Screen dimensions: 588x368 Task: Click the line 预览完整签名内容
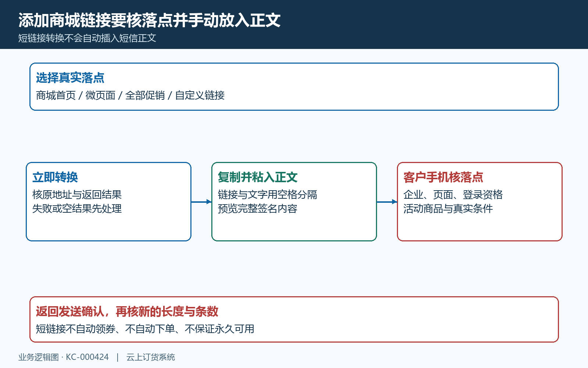pos(258,209)
